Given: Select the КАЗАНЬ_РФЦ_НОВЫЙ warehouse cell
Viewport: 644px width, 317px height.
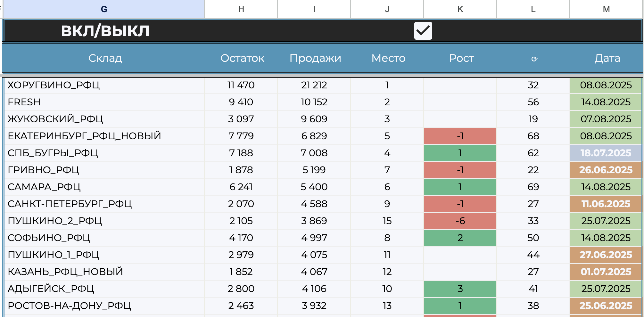Looking at the screenshot, I should pyautogui.click(x=65, y=272).
